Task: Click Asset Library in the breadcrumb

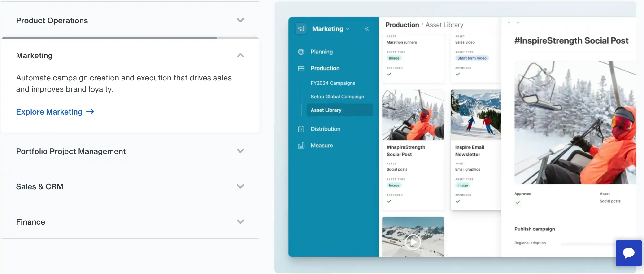Action: 444,25
